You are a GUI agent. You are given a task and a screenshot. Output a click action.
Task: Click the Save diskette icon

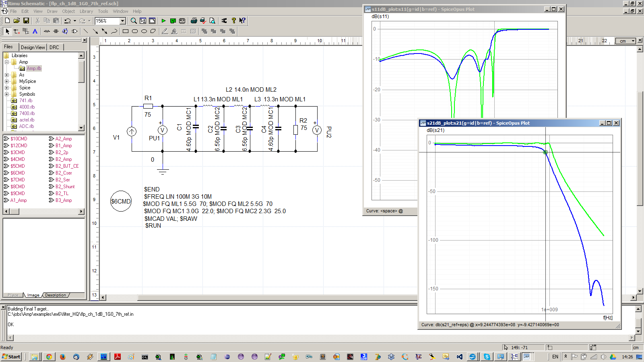click(x=26, y=21)
